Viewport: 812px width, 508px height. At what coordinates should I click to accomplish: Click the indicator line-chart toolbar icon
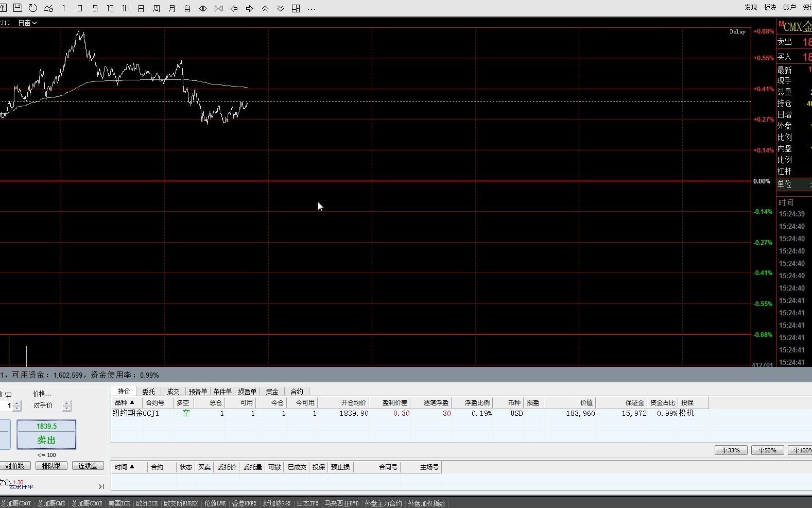(48, 8)
